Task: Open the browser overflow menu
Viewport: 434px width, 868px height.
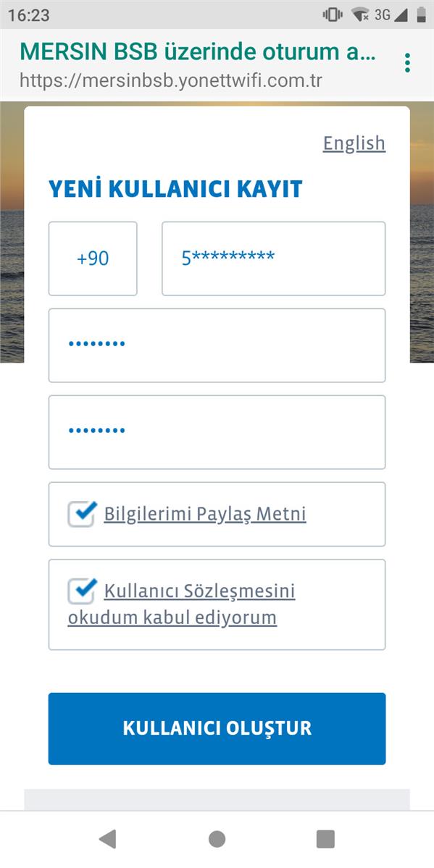Action: 407,61
